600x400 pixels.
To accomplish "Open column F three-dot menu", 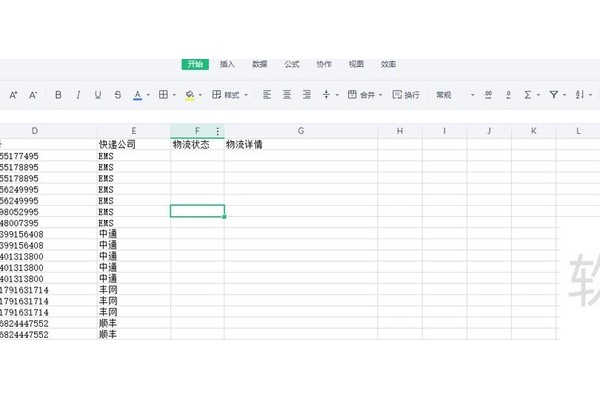I will pos(218,131).
